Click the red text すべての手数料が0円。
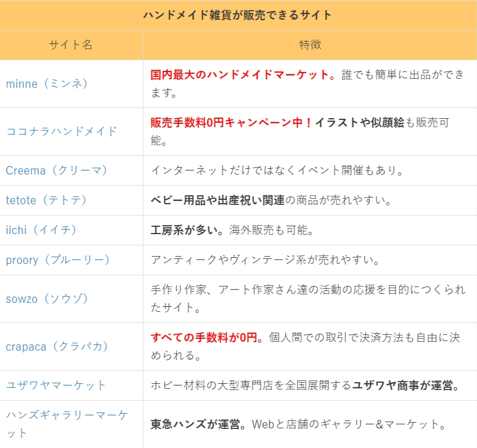The image size is (477, 448). click(x=207, y=337)
